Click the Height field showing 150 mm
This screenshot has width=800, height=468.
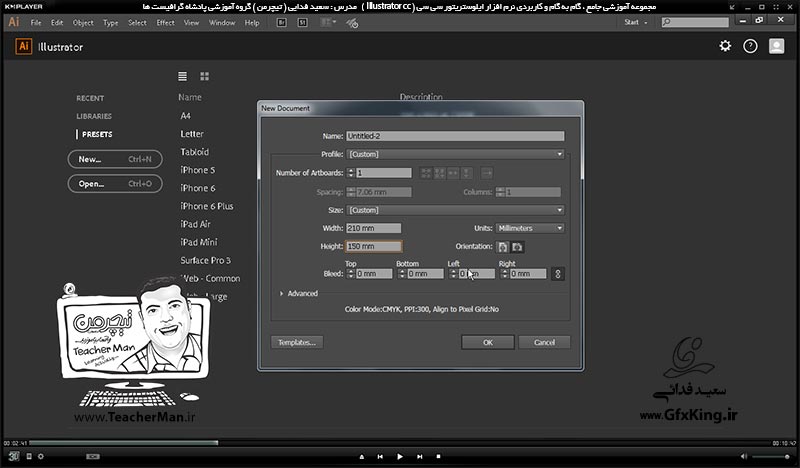coord(373,247)
